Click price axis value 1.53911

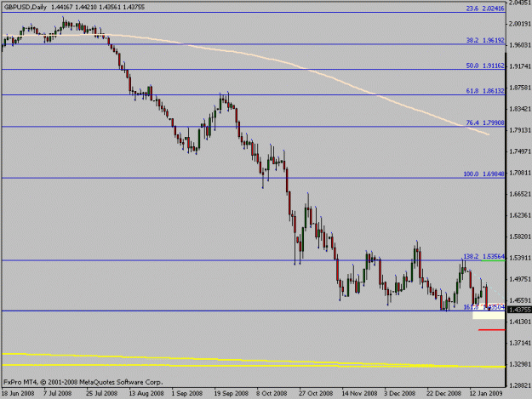[x=520, y=258]
